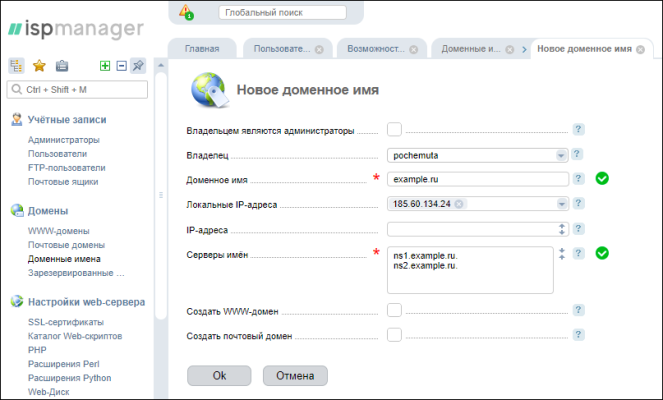Open help for Локальные IP-адреса field
Image resolution: width=663 pixels, height=400 pixels.
click(578, 203)
